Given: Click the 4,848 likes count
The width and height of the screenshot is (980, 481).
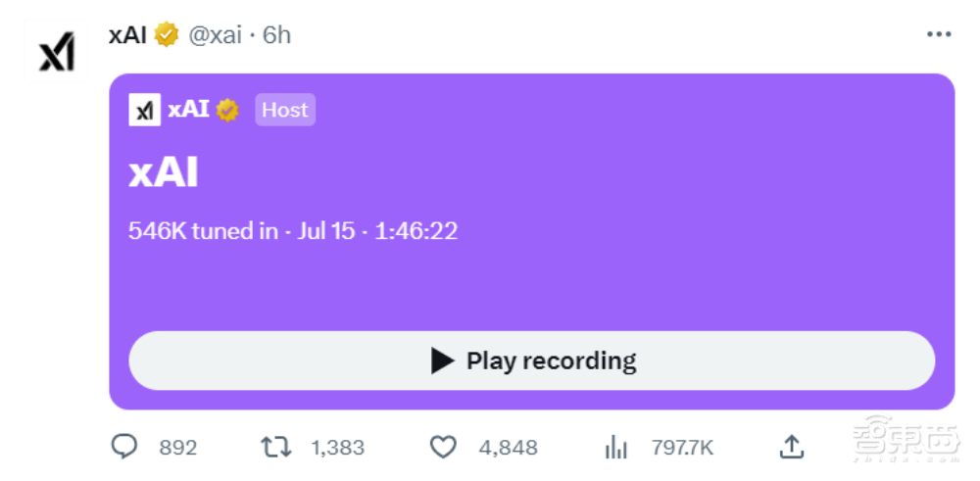Looking at the screenshot, I should coord(508,448).
